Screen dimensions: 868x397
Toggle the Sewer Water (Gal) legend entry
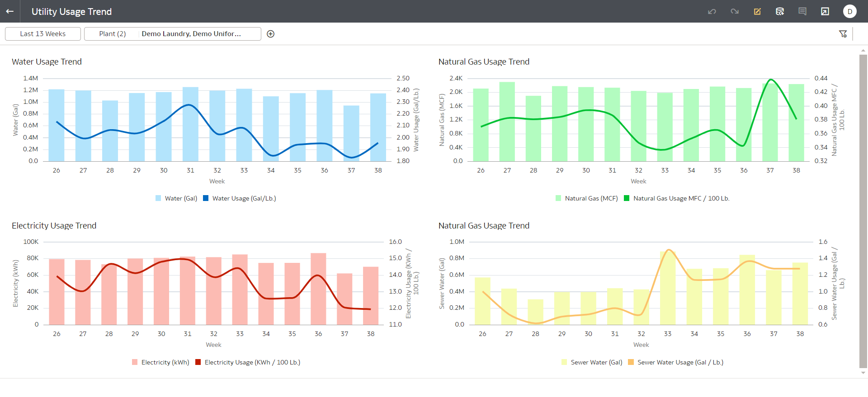tap(592, 362)
